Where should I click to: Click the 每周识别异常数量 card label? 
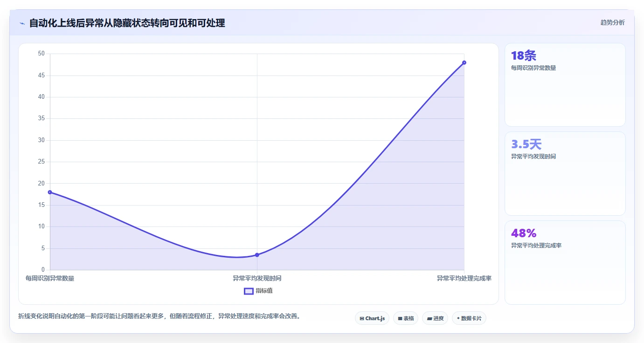click(x=533, y=68)
